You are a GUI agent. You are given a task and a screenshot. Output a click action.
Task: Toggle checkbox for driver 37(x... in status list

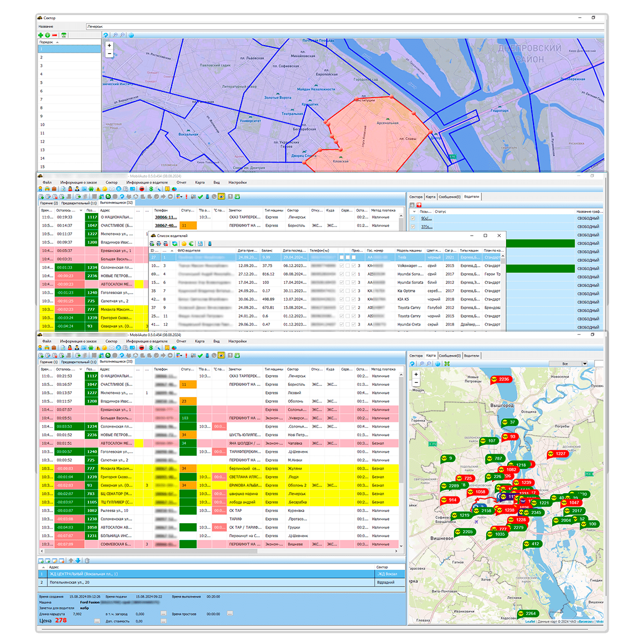pyautogui.click(x=413, y=227)
